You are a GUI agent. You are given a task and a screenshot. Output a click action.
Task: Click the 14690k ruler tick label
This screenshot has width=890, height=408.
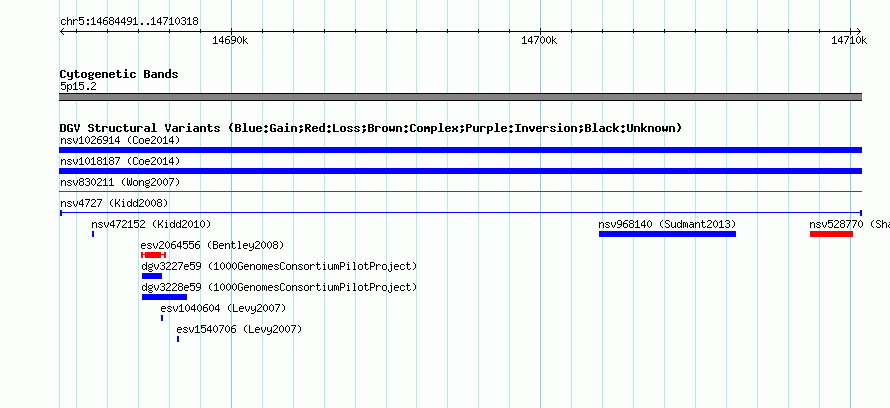coord(230,40)
